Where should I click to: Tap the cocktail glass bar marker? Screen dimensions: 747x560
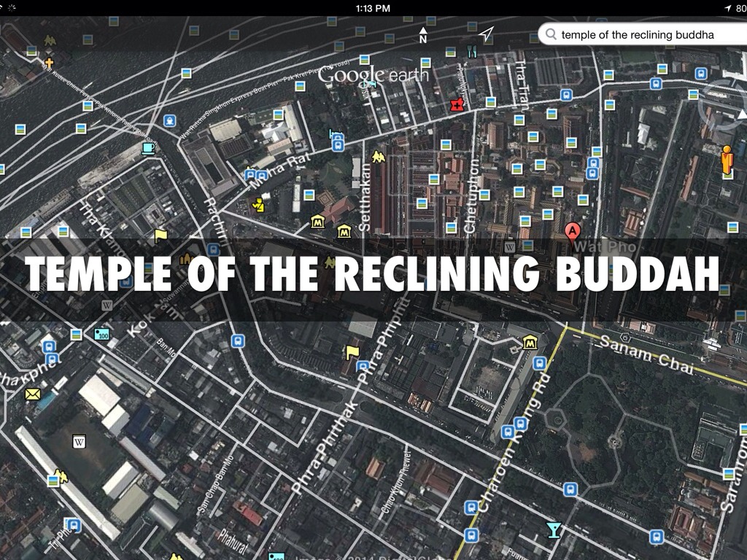click(x=554, y=529)
